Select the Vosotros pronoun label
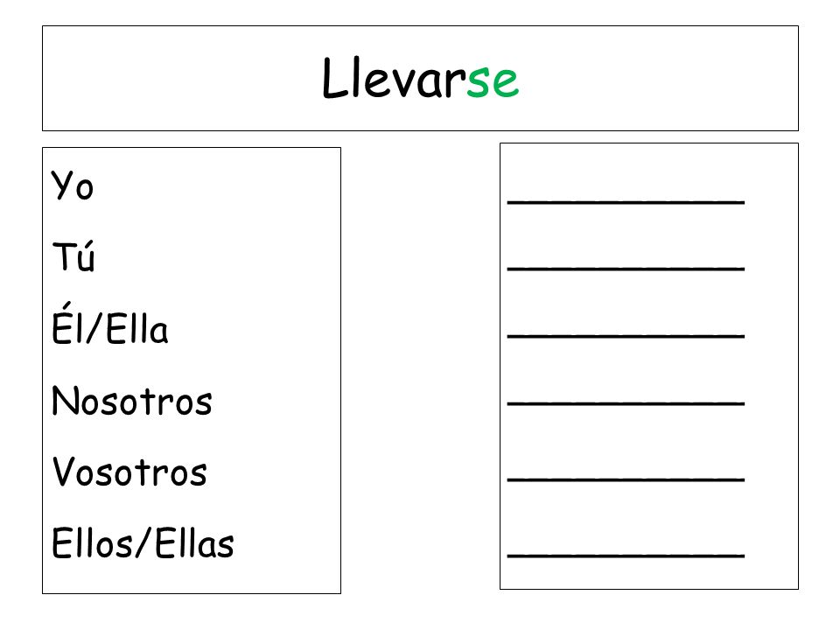Screen dimensions: 840x630 tap(129, 472)
